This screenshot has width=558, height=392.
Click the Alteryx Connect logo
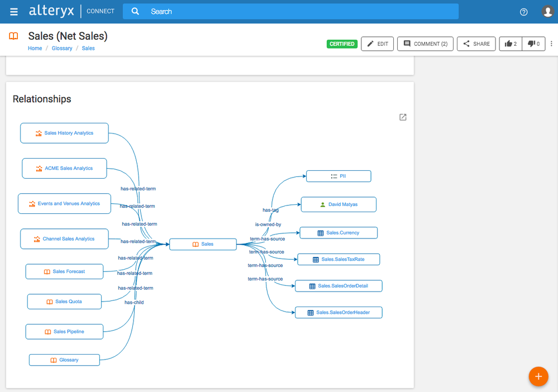[x=71, y=11]
